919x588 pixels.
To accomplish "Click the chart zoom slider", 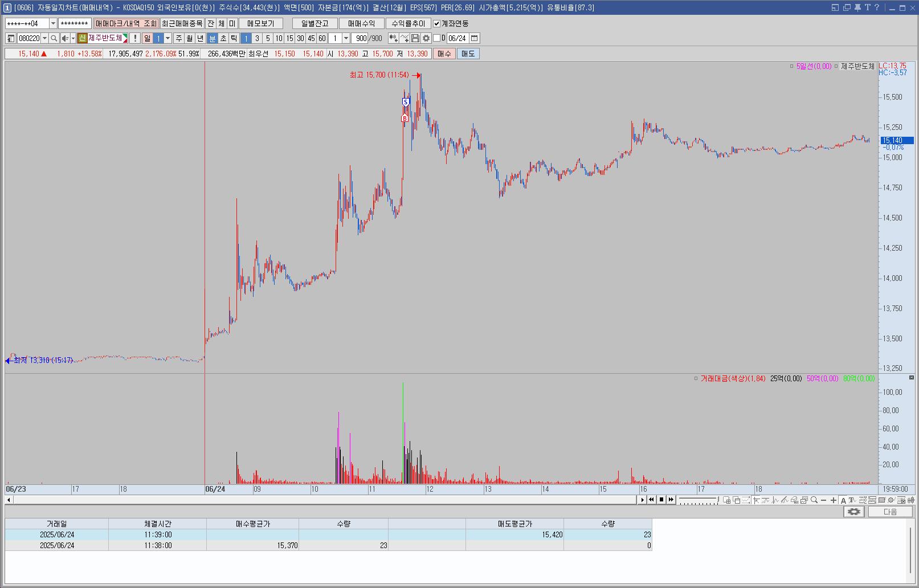I will click(699, 500).
